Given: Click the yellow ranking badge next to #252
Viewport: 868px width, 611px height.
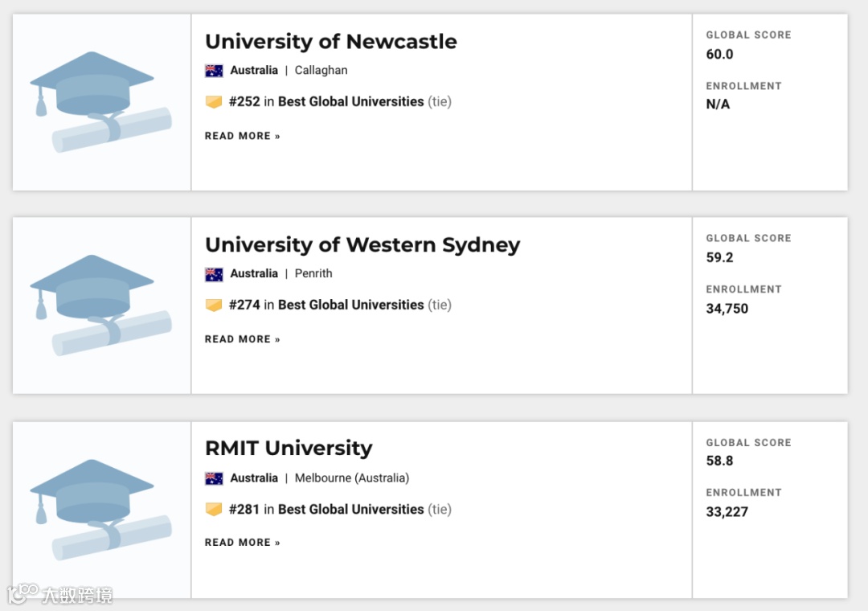Looking at the screenshot, I should click(214, 102).
